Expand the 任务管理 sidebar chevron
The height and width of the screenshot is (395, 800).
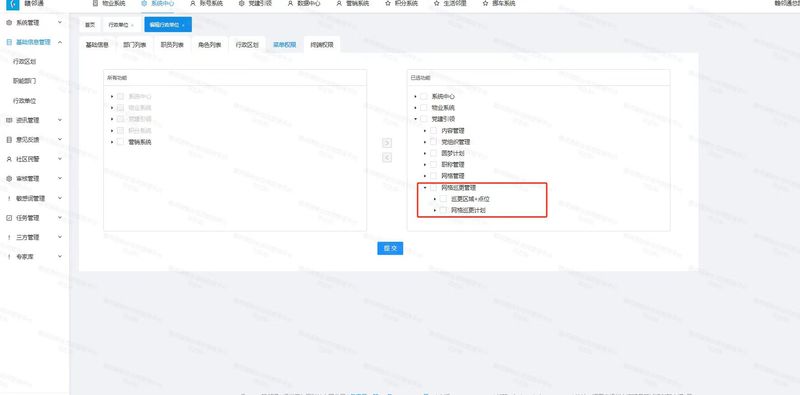coord(60,218)
